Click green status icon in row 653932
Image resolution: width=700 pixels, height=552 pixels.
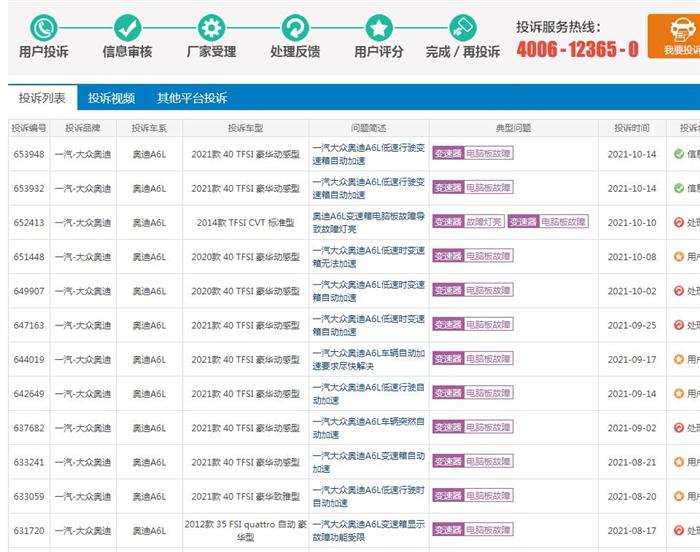[x=679, y=188]
